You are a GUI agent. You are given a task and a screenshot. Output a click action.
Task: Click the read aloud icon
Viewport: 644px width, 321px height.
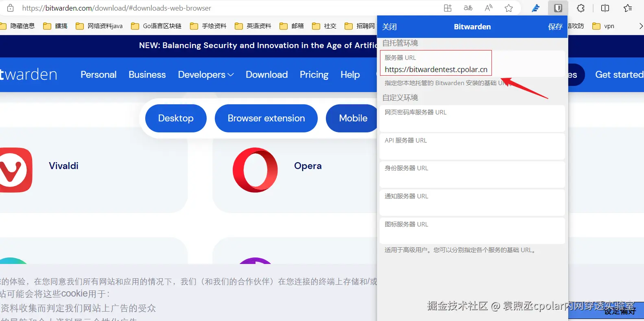[489, 8]
